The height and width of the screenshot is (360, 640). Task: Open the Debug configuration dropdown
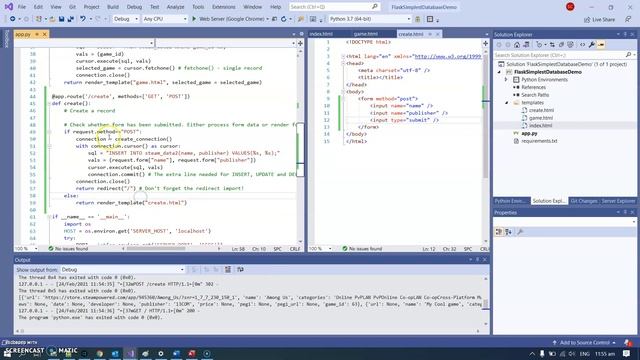pyautogui.click(x=126, y=19)
